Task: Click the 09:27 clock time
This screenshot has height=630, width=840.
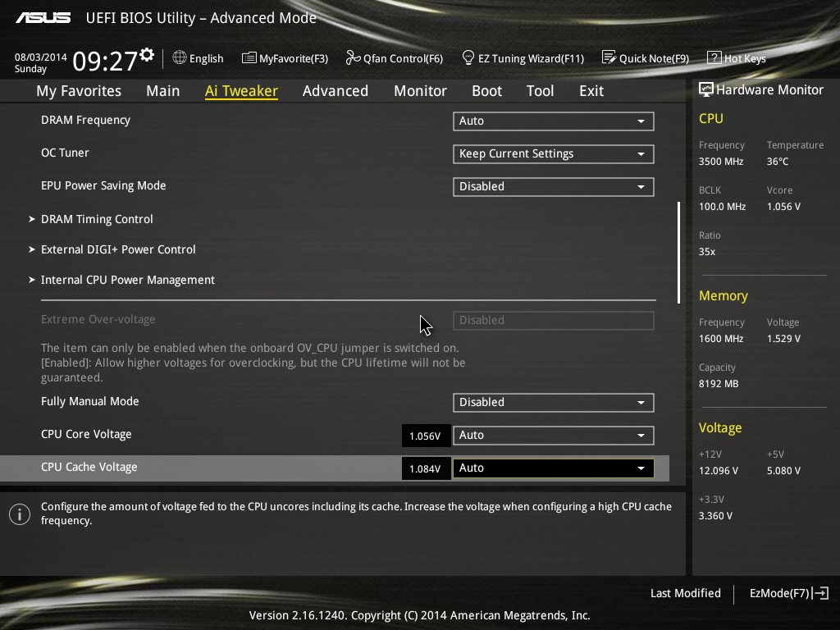Action: (x=105, y=61)
